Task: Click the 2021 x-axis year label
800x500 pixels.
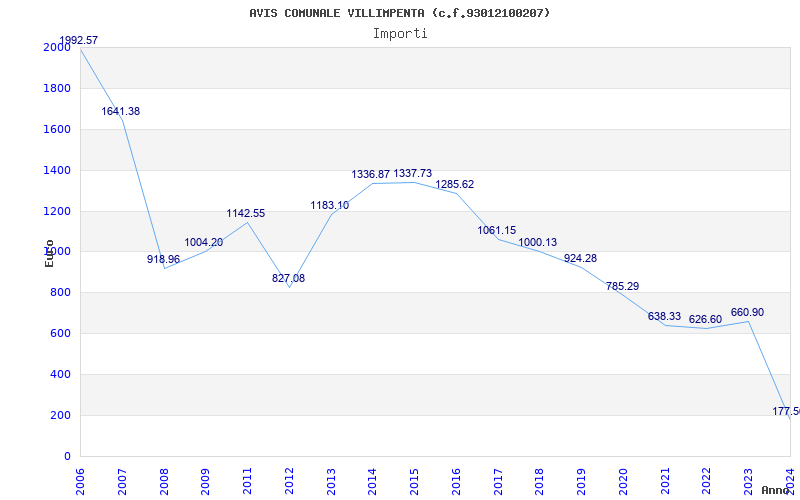Action: pyautogui.click(x=665, y=481)
